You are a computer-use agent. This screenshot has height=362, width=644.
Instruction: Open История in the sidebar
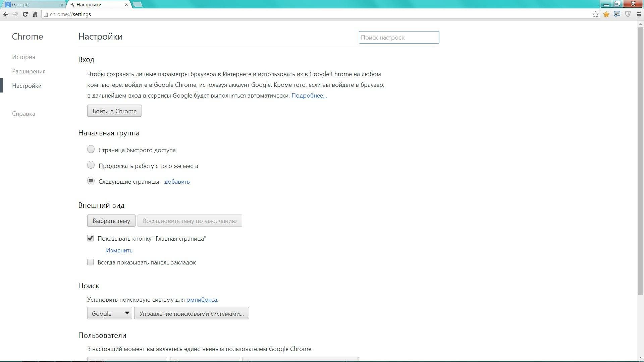23,57
